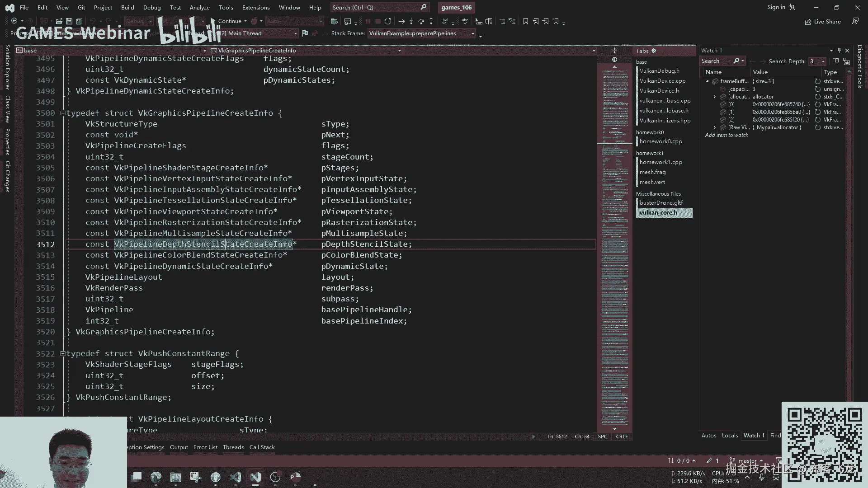
Task: Refresh the frameBuffers watch value
Action: pos(817,81)
